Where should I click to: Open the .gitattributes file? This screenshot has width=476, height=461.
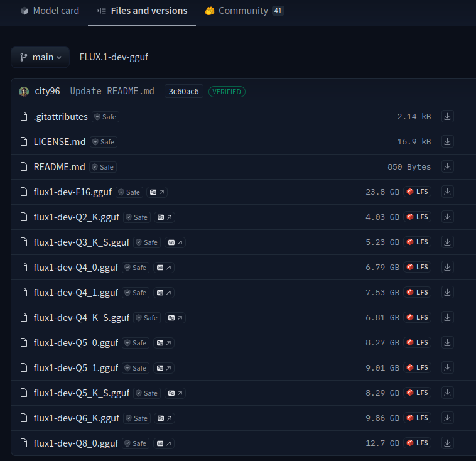coord(61,117)
